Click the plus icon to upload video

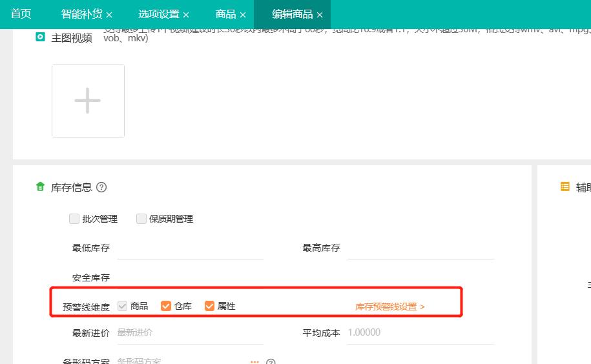pyautogui.click(x=88, y=101)
